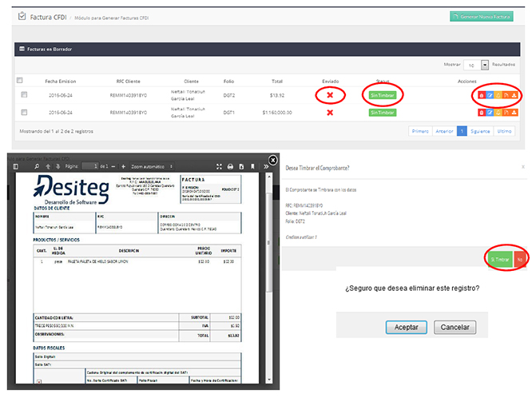Switch PDF viewer to presentation mode

pos(219,166)
